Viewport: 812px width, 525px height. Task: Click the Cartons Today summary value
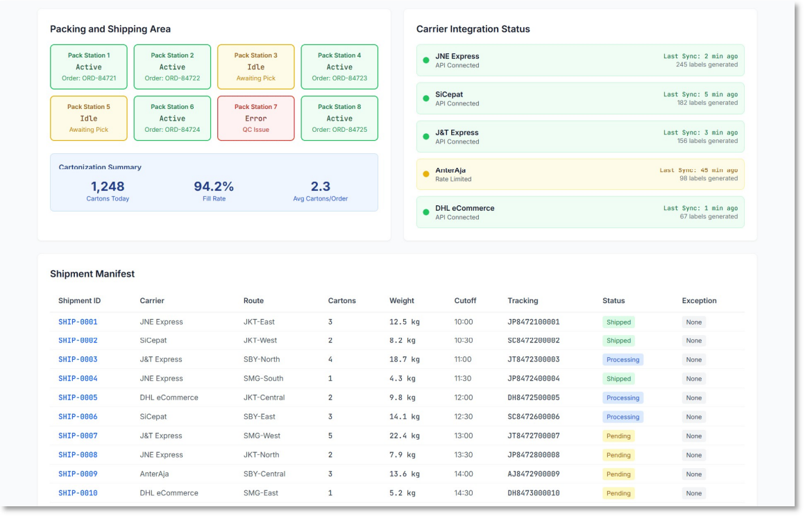coord(108,187)
